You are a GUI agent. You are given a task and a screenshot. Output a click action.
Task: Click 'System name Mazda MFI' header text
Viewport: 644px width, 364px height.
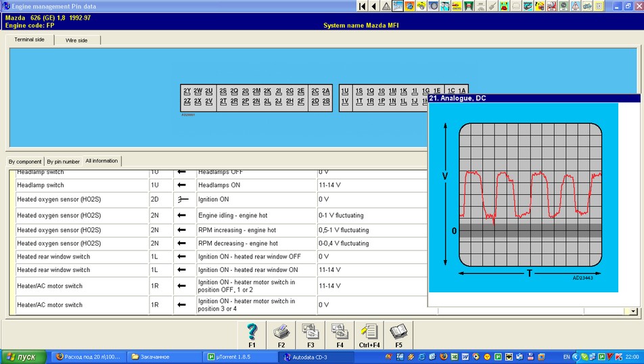(x=361, y=26)
